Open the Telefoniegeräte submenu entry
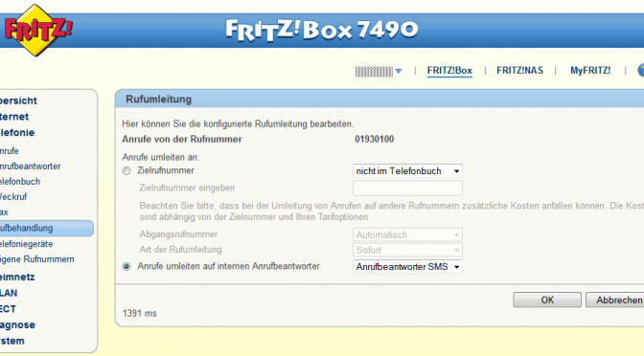The height and width of the screenshot is (356, 644). coord(26,244)
